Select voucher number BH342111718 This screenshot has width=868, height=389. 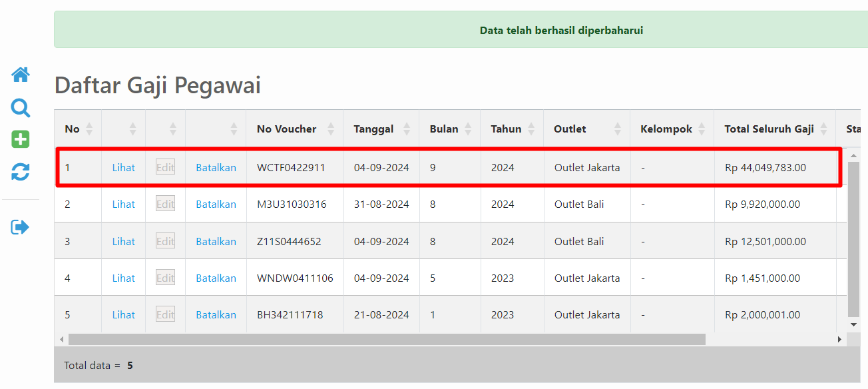click(290, 315)
